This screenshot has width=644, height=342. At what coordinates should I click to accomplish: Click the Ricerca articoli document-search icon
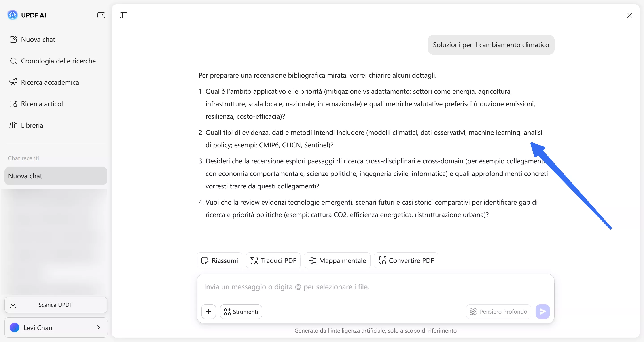click(x=13, y=104)
